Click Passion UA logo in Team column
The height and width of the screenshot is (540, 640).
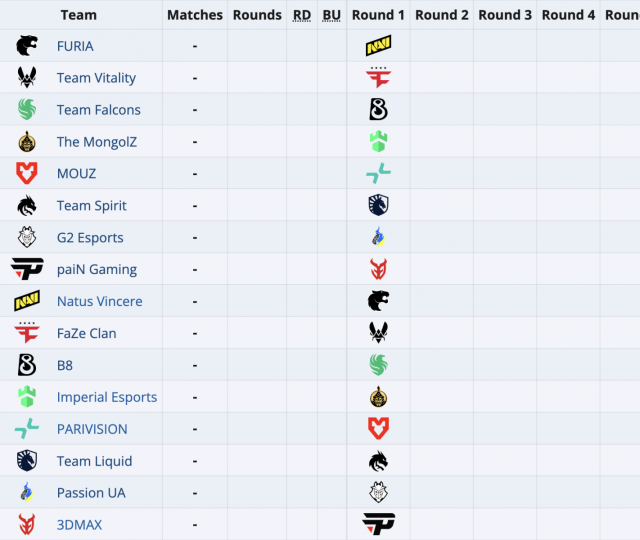(x=27, y=493)
